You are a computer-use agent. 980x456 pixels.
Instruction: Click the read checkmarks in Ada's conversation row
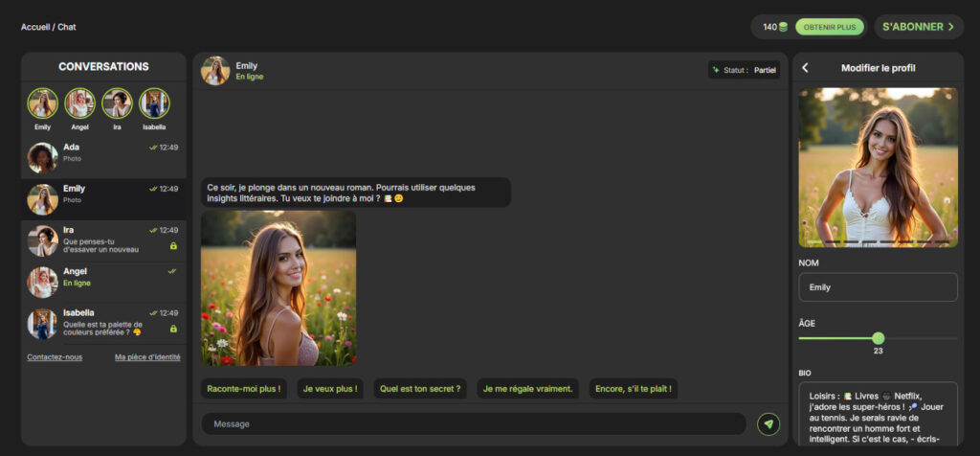pos(153,148)
